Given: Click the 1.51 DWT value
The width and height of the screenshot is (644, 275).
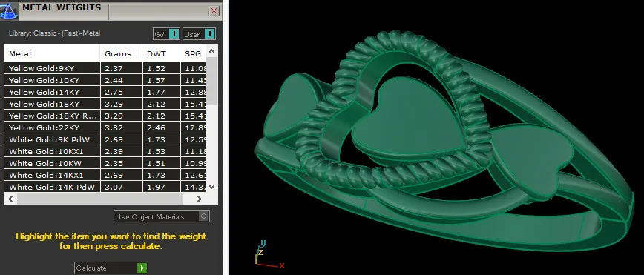Looking at the screenshot, I should (156, 164).
